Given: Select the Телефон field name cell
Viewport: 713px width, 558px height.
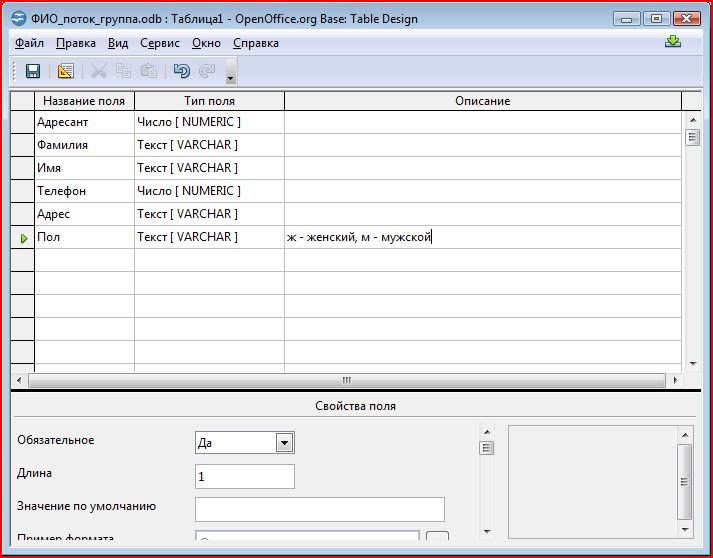Looking at the screenshot, I should (85, 191).
